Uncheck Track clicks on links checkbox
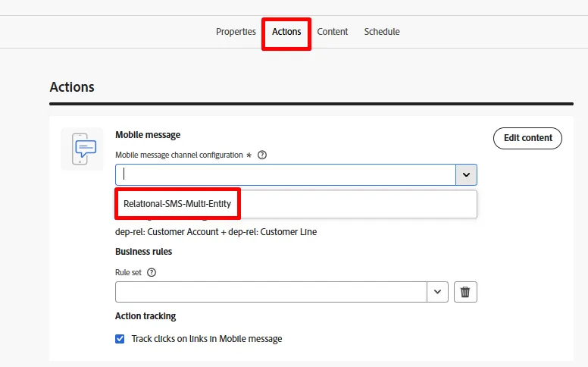The height and width of the screenshot is (367, 588). pos(120,339)
